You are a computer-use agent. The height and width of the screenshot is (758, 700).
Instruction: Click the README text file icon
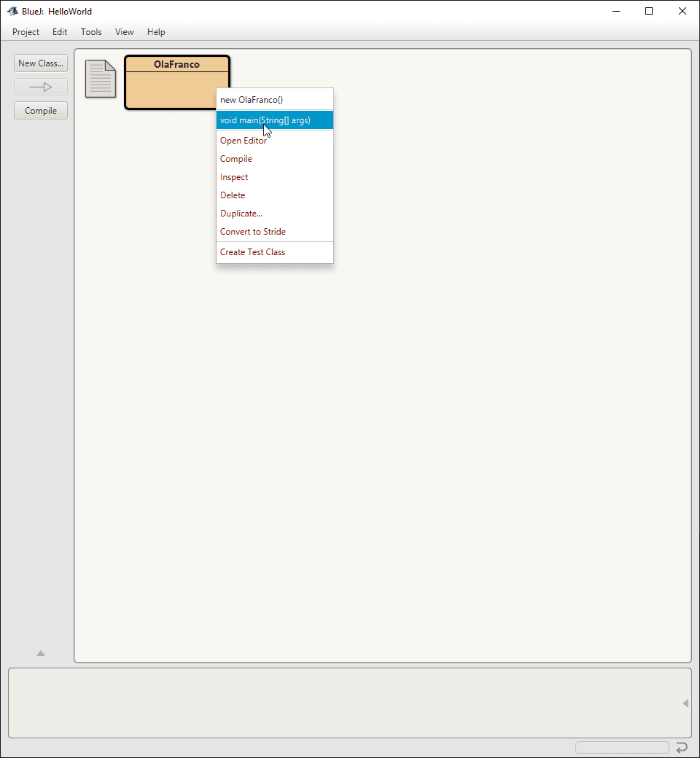[x=101, y=79]
